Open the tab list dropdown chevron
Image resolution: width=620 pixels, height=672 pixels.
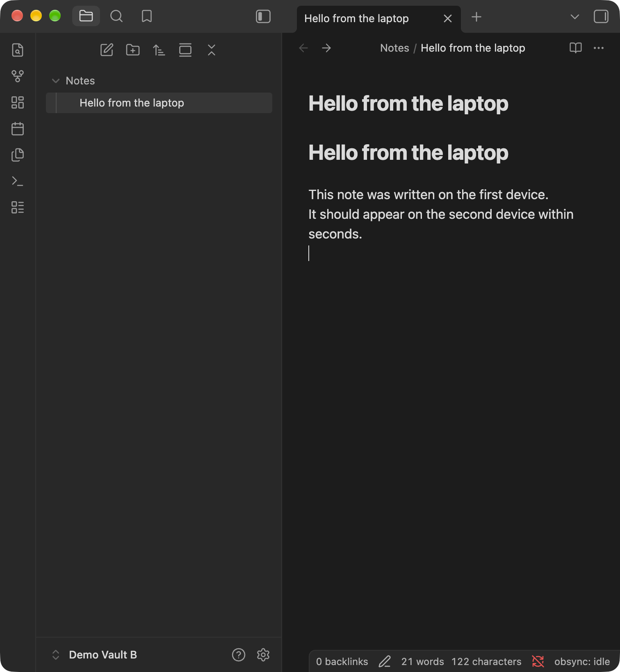[x=575, y=17]
